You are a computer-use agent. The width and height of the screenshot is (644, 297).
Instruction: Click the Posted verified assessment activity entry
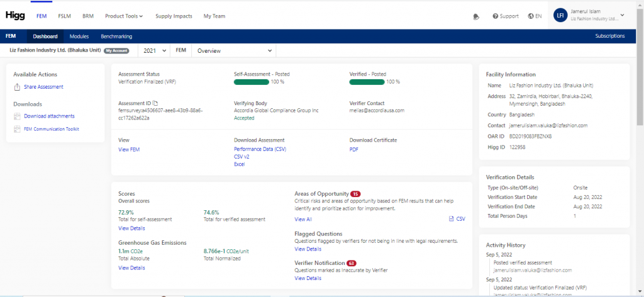click(x=523, y=262)
